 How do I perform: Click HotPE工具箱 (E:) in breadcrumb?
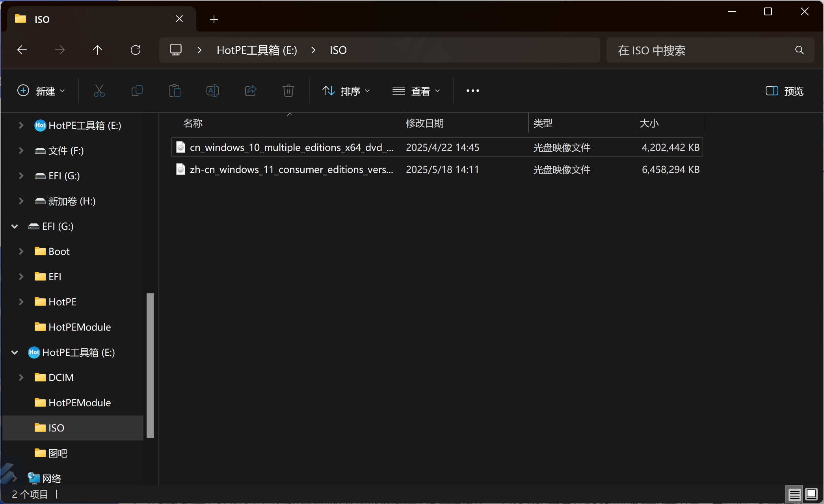(257, 50)
